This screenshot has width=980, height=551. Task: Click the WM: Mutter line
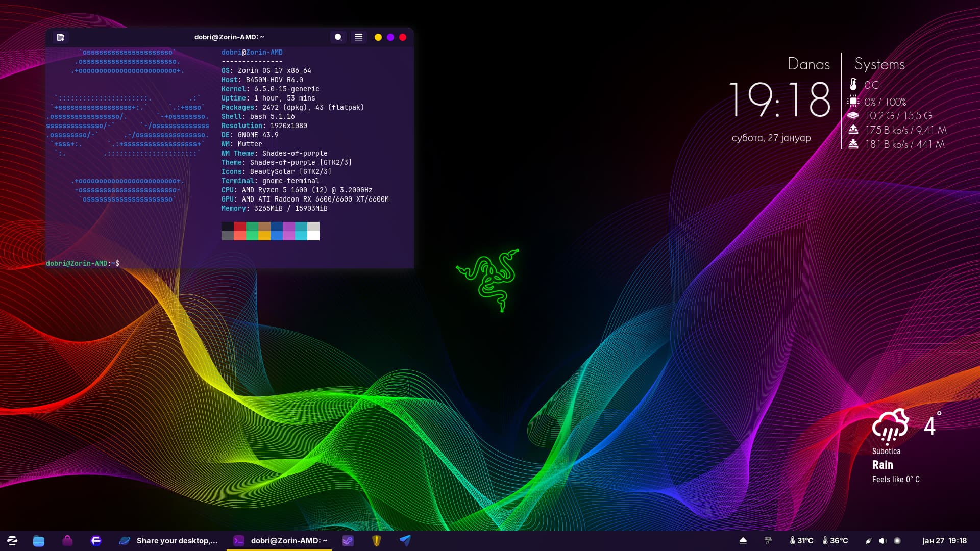pyautogui.click(x=242, y=144)
